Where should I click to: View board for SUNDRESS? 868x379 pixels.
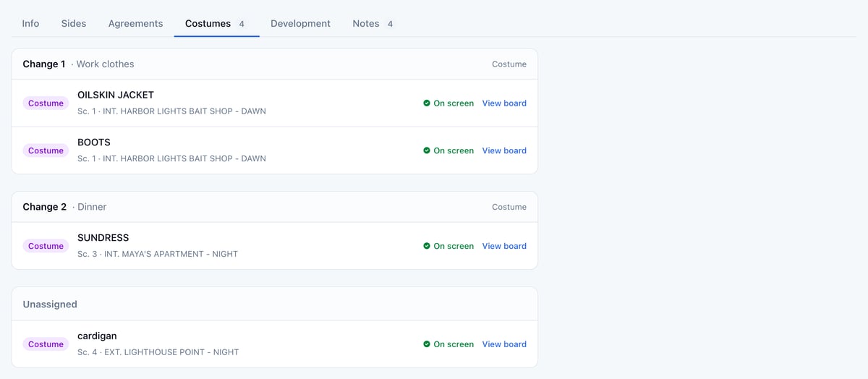504,246
